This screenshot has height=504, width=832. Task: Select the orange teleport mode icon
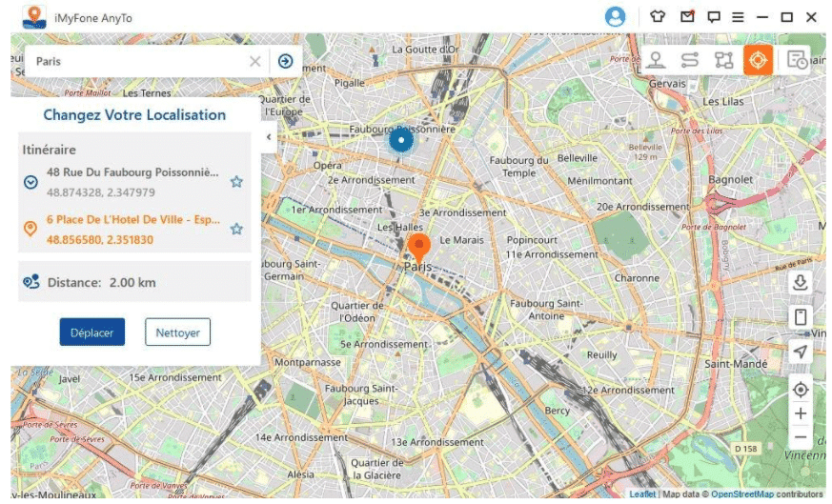758,60
